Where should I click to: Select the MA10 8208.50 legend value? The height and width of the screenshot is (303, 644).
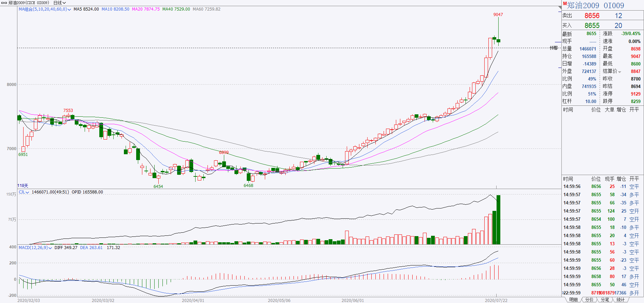pos(115,9)
